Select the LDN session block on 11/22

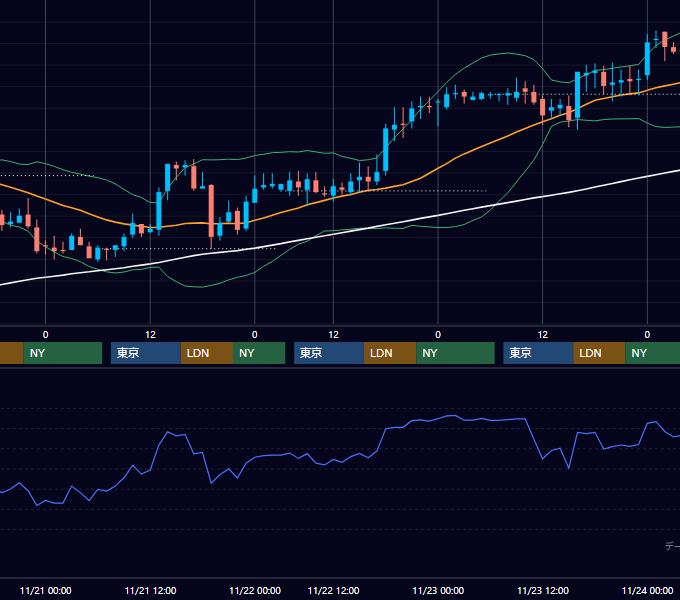(390, 353)
